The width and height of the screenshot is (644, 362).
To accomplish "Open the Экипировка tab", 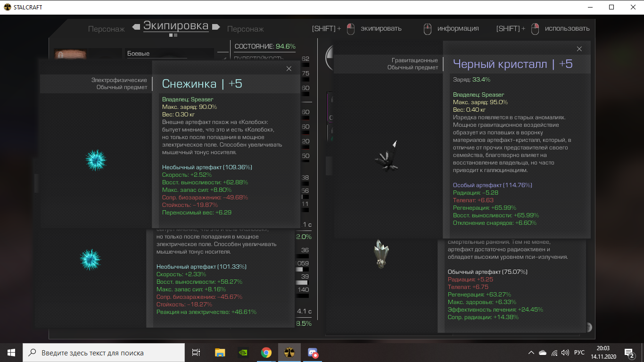I will tap(176, 26).
